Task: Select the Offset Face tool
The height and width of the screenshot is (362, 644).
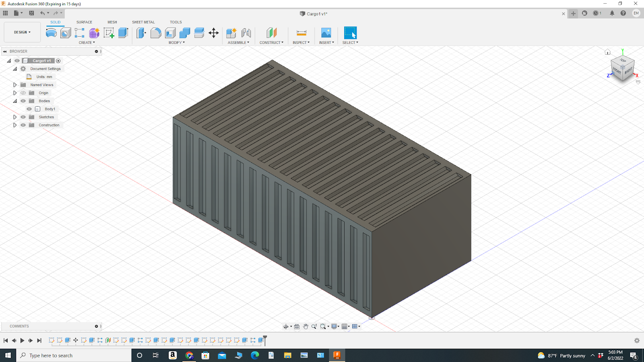Action: tap(199, 33)
